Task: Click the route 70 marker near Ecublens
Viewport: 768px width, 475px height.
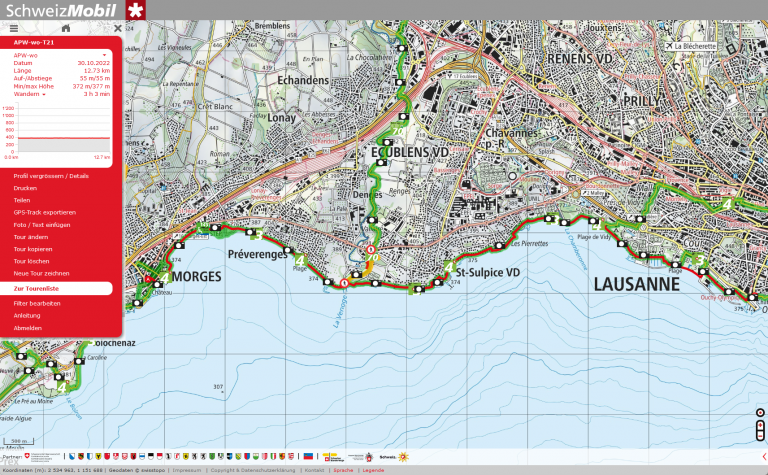Action: [399, 129]
